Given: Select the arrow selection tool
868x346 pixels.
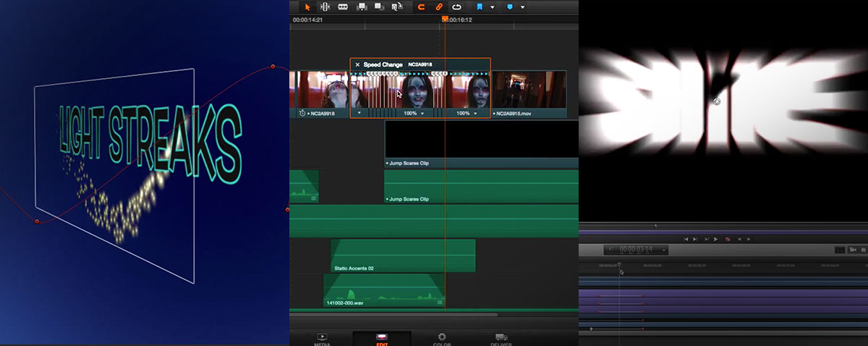Looking at the screenshot, I should (307, 7).
